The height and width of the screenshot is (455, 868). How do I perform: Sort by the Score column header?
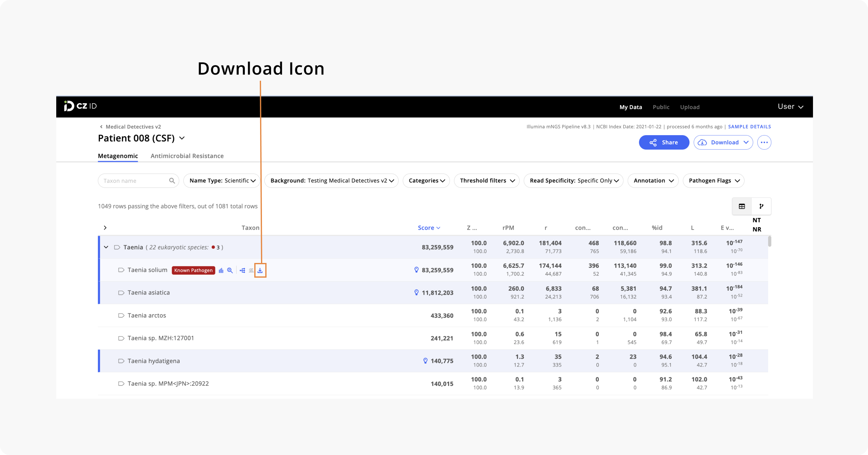coord(428,228)
